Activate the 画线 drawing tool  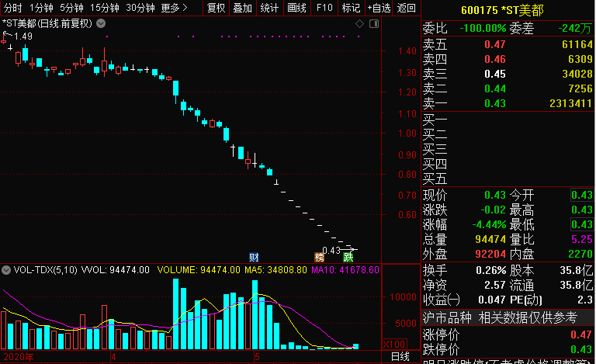point(296,8)
